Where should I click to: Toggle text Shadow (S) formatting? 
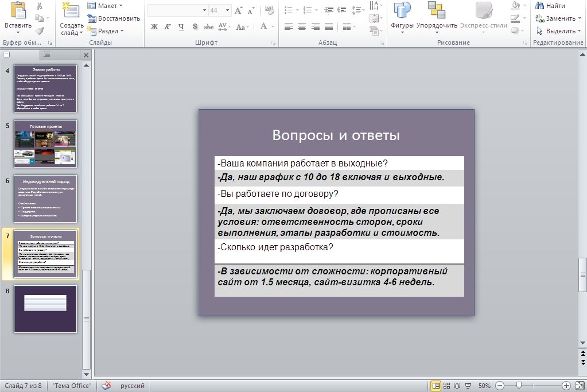(195, 26)
